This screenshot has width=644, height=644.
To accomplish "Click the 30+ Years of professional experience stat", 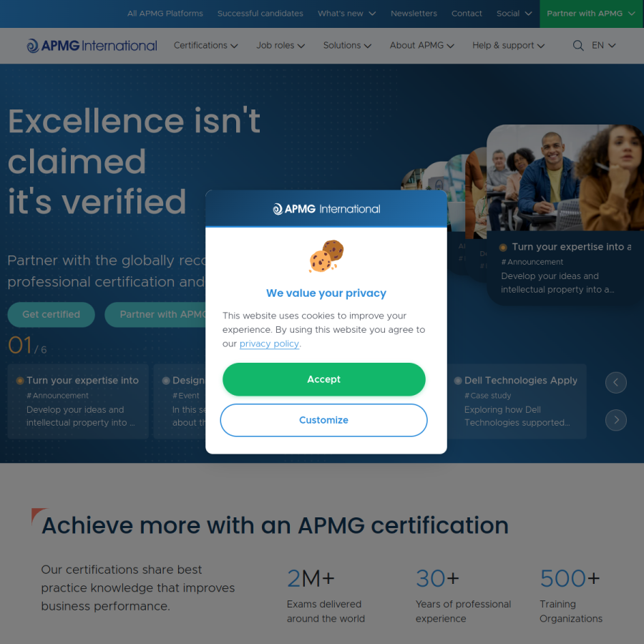I will pos(463,595).
